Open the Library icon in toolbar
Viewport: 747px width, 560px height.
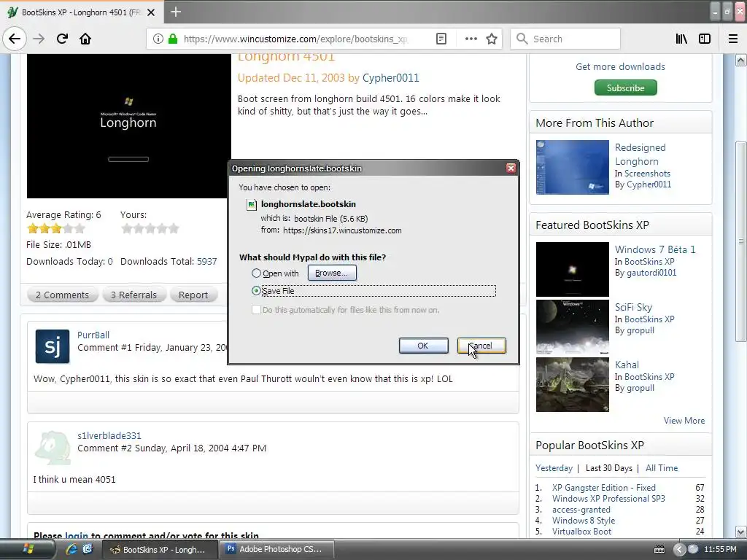point(681,39)
